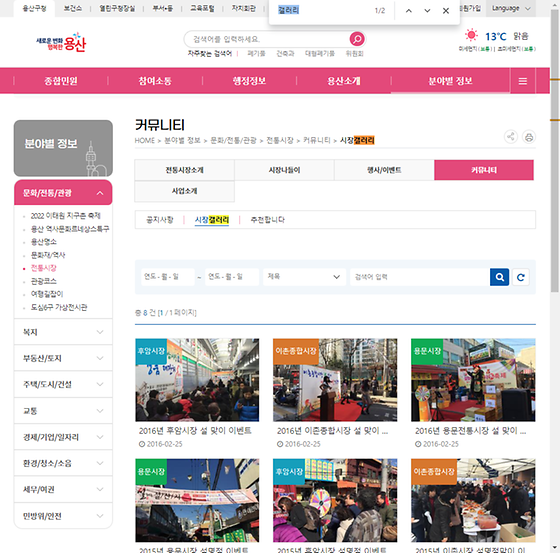
Task: Collapse the 문화/전통/관광 sidebar section
Action: [x=63, y=193]
